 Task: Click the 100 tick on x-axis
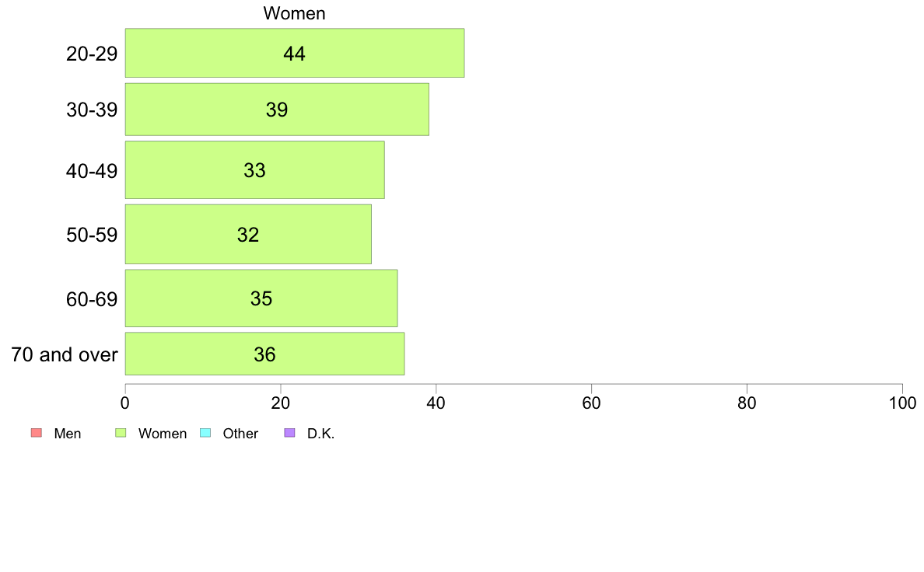902,403
